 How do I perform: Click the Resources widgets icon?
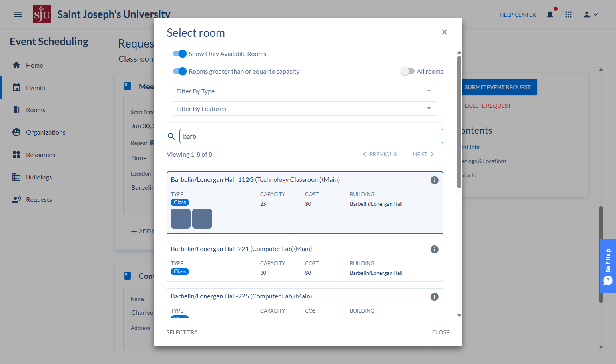(16, 155)
